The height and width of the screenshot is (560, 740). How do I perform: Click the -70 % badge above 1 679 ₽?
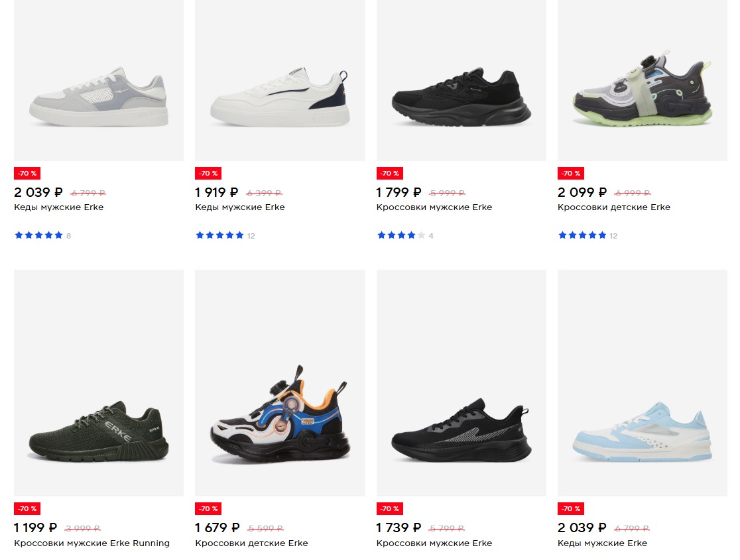(x=208, y=508)
